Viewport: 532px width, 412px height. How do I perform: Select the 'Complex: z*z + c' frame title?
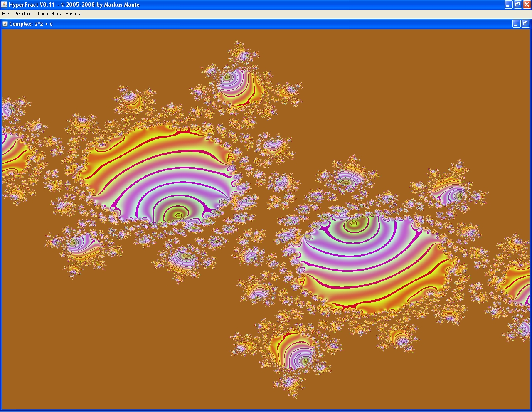click(x=31, y=24)
